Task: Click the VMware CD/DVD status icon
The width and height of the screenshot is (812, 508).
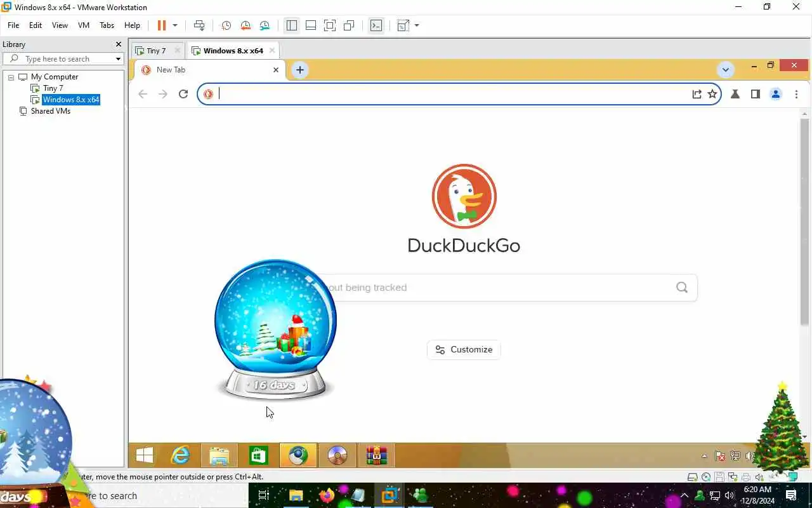Action: [706, 477]
